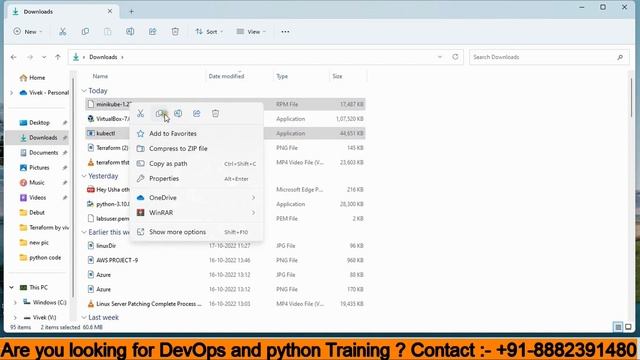Open Desktop in the sidebar

[39, 122]
